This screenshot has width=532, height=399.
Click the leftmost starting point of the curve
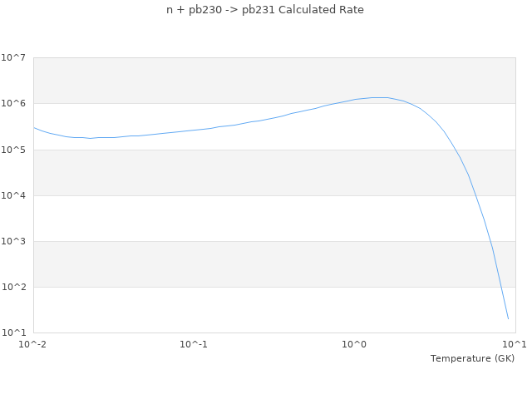tap(33, 127)
